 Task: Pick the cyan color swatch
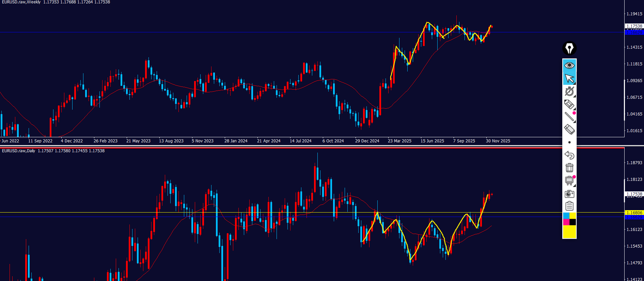[566, 216]
